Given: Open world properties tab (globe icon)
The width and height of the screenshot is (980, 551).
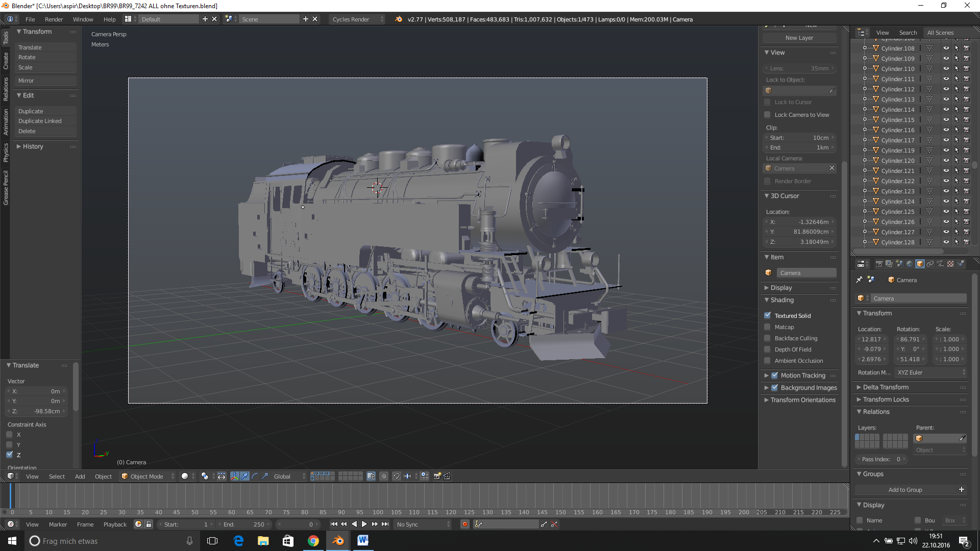Looking at the screenshot, I should tap(910, 264).
